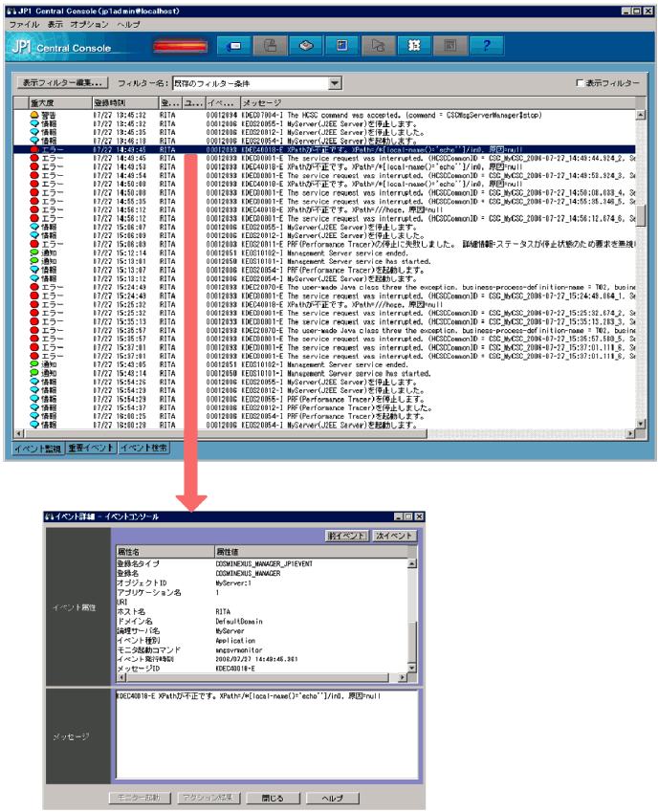Click ヘルプ button at bottom of event detail
Viewport: 658px width, 812px height.
click(333, 798)
